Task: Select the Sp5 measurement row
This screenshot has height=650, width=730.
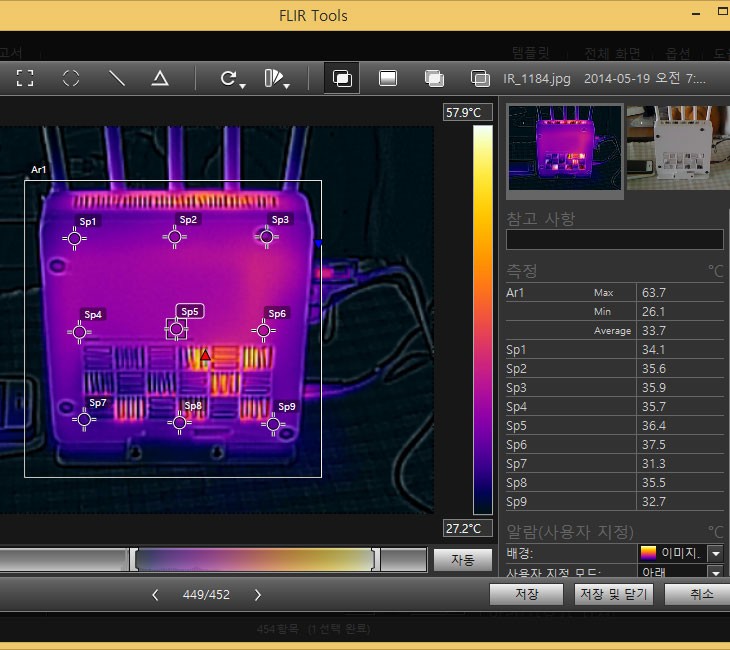Action: tap(615, 426)
